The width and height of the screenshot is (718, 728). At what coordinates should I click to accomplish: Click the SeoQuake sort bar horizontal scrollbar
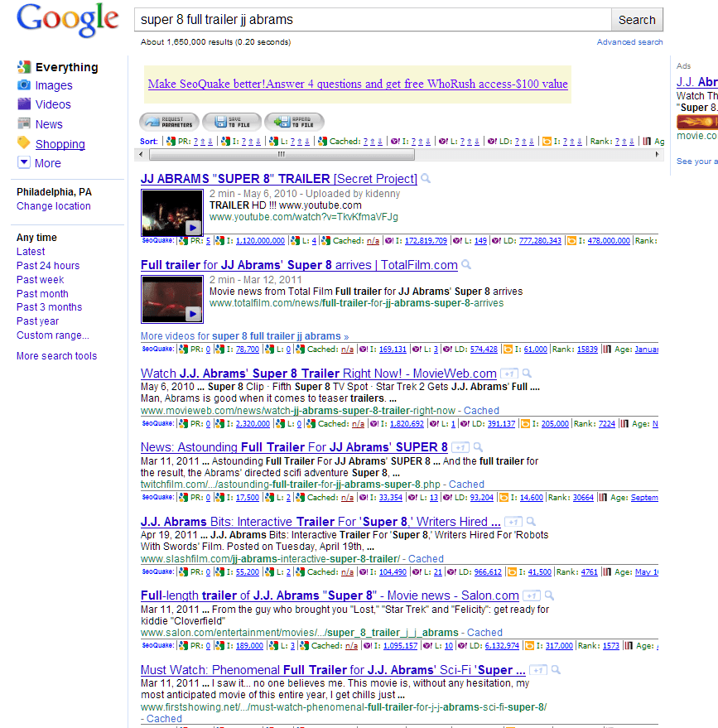(281, 154)
